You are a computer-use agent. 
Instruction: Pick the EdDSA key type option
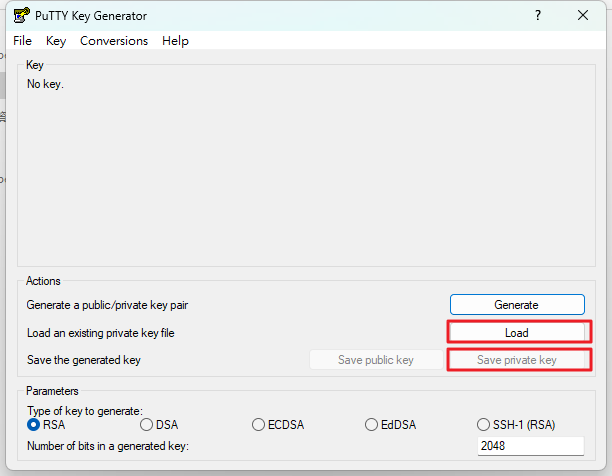pos(372,424)
